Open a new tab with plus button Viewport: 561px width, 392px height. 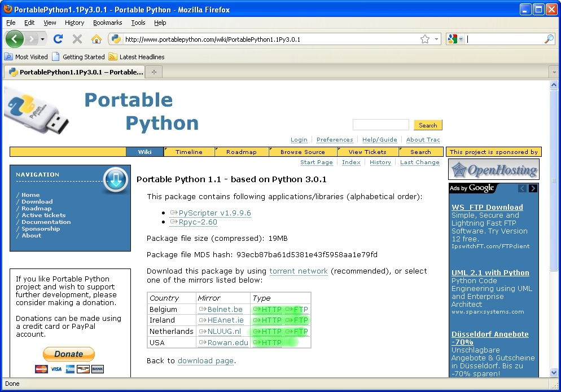pyautogui.click(x=154, y=72)
